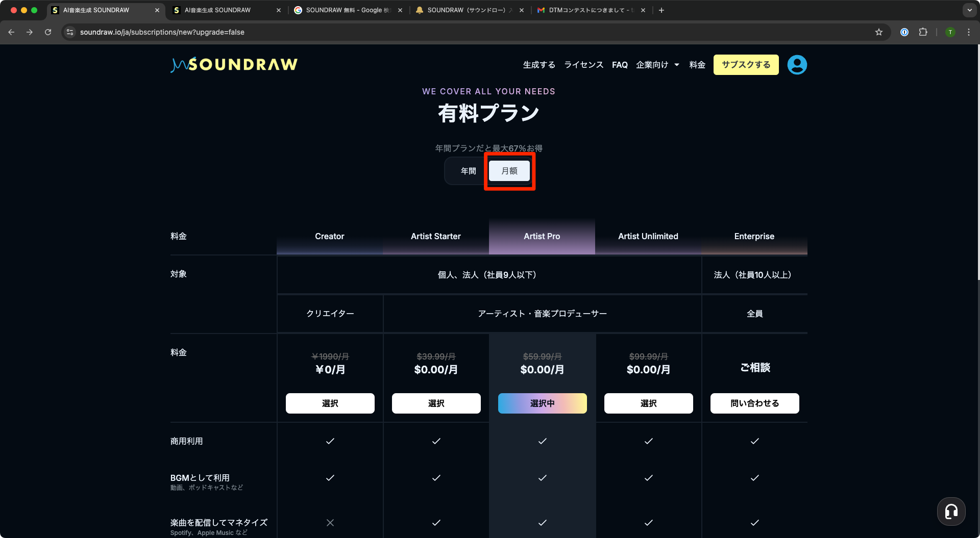Click the サブスクする button

(746, 65)
